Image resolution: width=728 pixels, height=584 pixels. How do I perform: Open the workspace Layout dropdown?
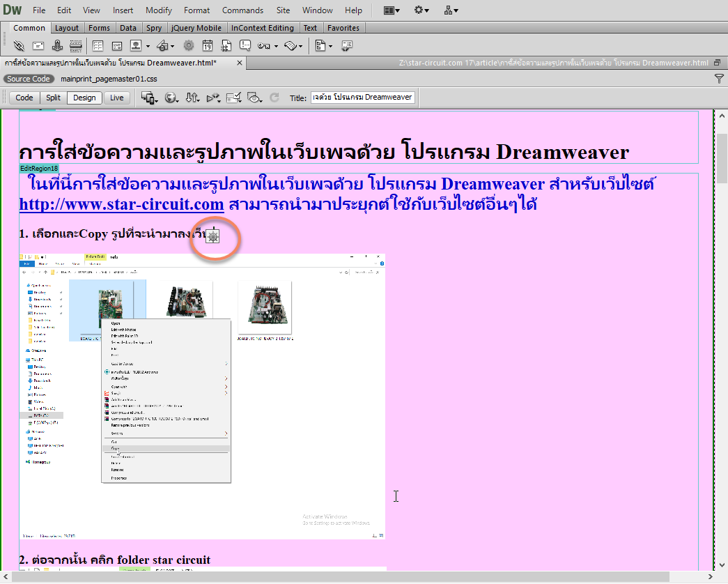[x=392, y=10]
